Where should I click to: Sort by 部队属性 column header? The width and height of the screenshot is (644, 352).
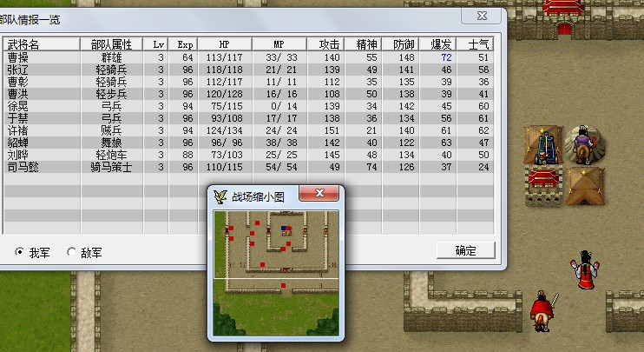pos(112,44)
